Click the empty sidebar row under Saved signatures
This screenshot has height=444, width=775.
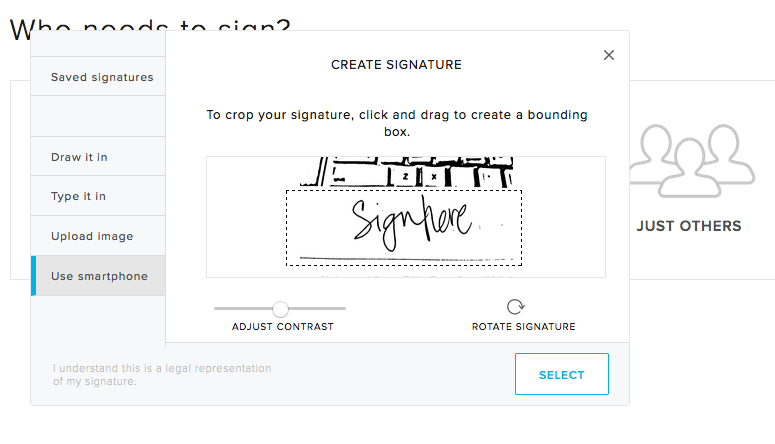click(x=98, y=116)
